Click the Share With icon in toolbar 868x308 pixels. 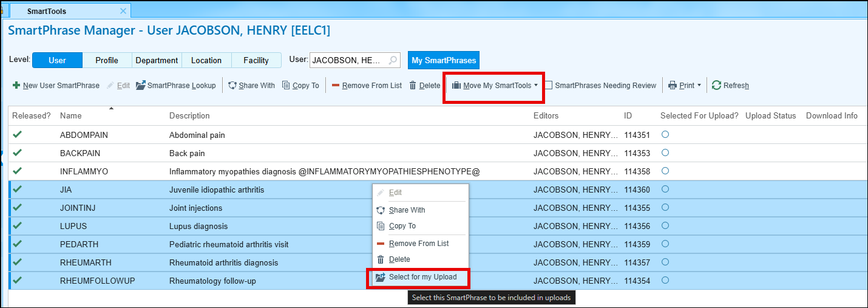(232, 86)
